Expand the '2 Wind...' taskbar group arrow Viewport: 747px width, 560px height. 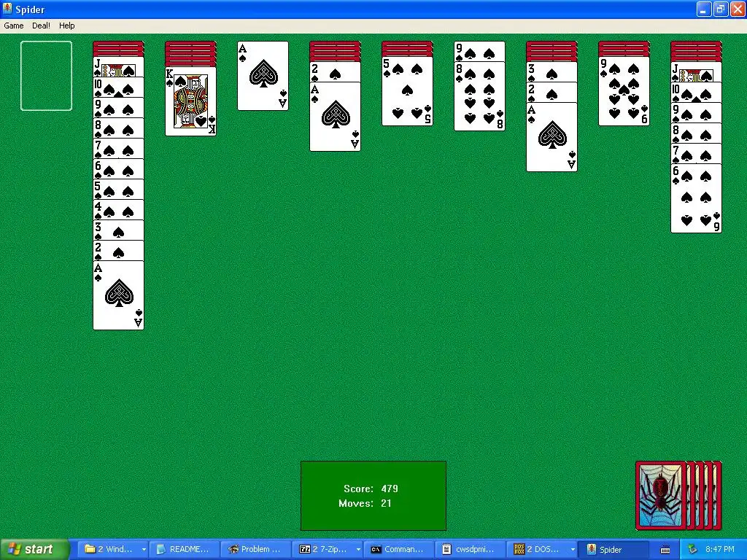(x=144, y=550)
